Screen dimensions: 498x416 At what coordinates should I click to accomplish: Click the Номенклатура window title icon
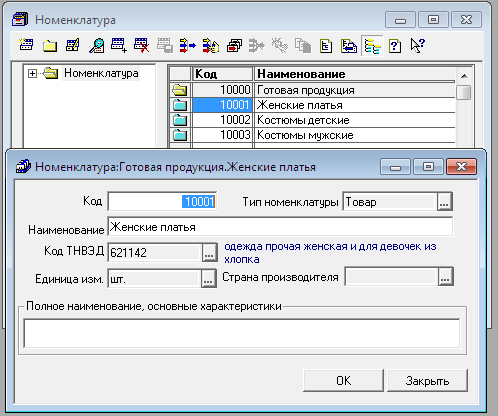[20, 20]
